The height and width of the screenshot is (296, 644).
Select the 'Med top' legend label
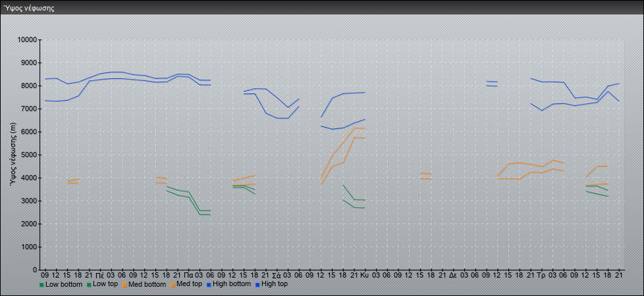189,284
